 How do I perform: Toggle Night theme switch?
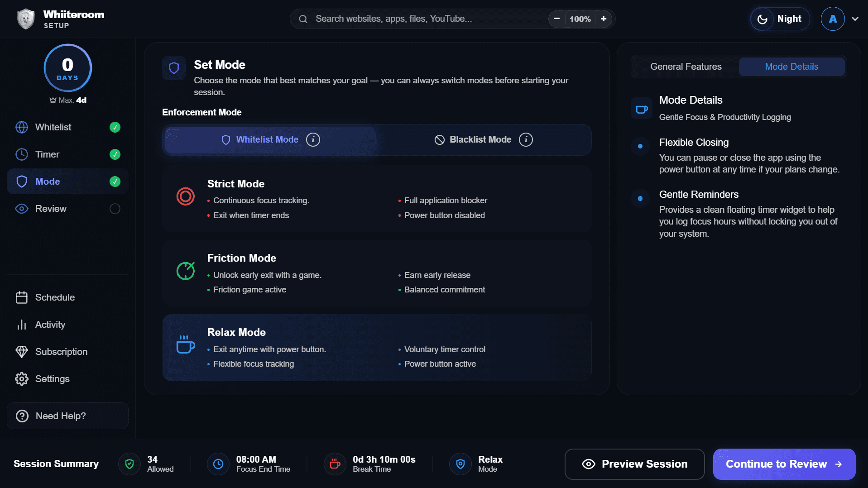(780, 19)
